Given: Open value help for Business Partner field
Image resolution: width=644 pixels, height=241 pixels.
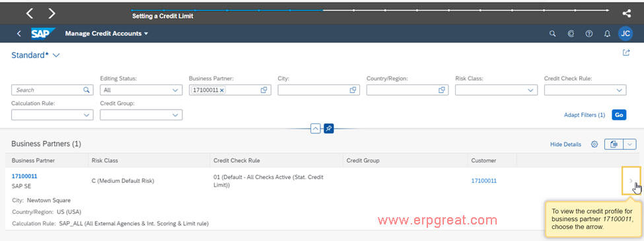Looking at the screenshot, I should click(x=264, y=90).
